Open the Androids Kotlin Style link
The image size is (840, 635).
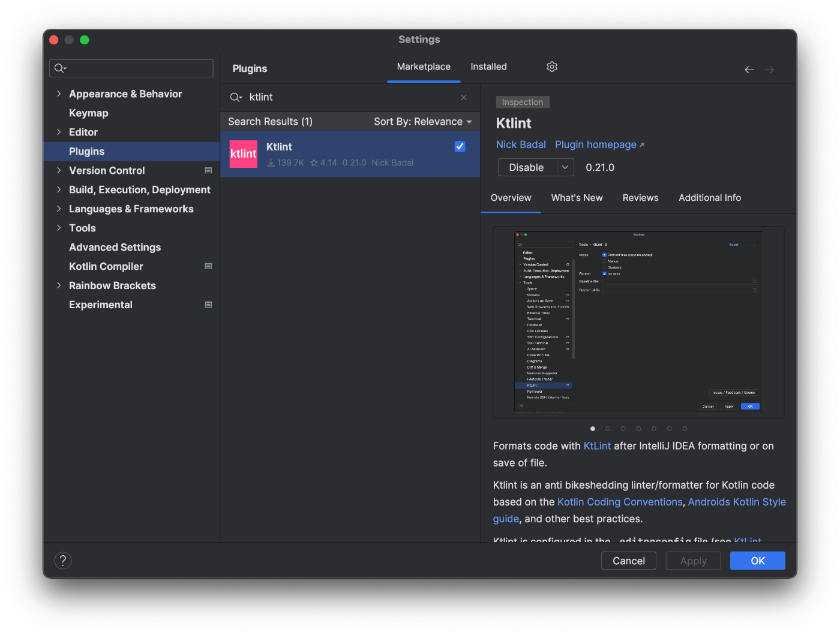click(x=737, y=502)
